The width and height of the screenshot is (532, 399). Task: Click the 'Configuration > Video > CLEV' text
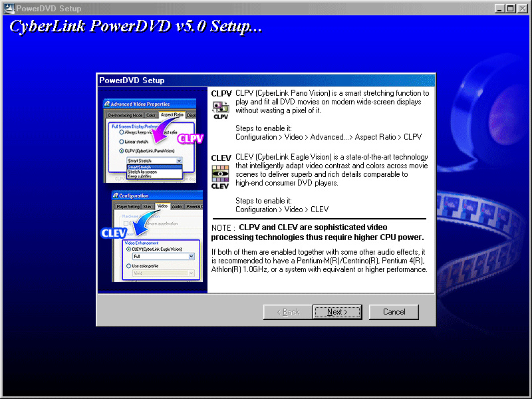click(x=282, y=209)
